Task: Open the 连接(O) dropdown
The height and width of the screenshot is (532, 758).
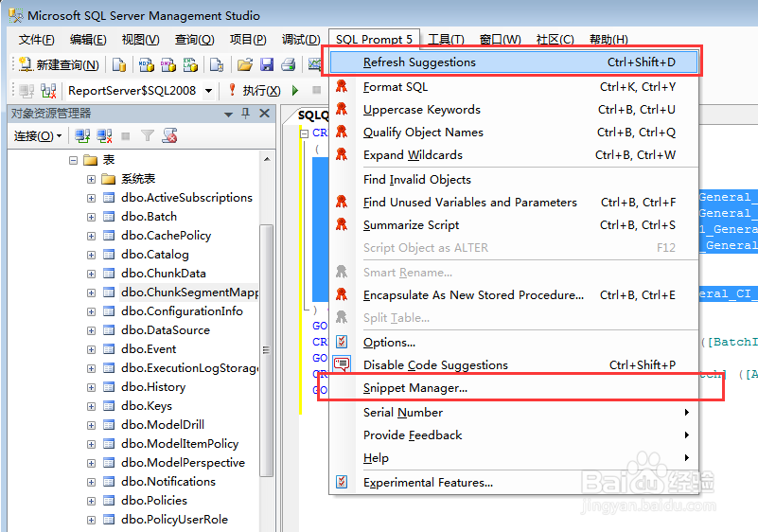Action: [38, 136]
